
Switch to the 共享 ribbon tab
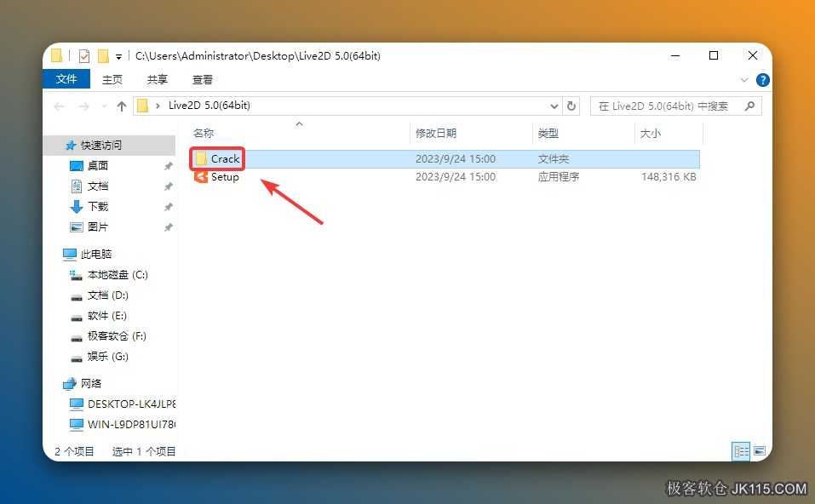pyautogui.click(x=157, y=79)
